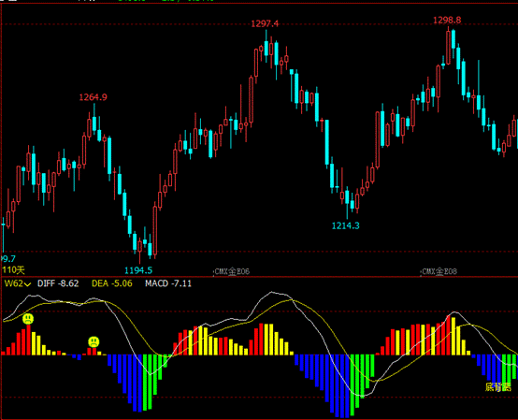Click the DEA -5.06 indicator label
Viewport: 518px width, 420px height.
coord(112,283)
